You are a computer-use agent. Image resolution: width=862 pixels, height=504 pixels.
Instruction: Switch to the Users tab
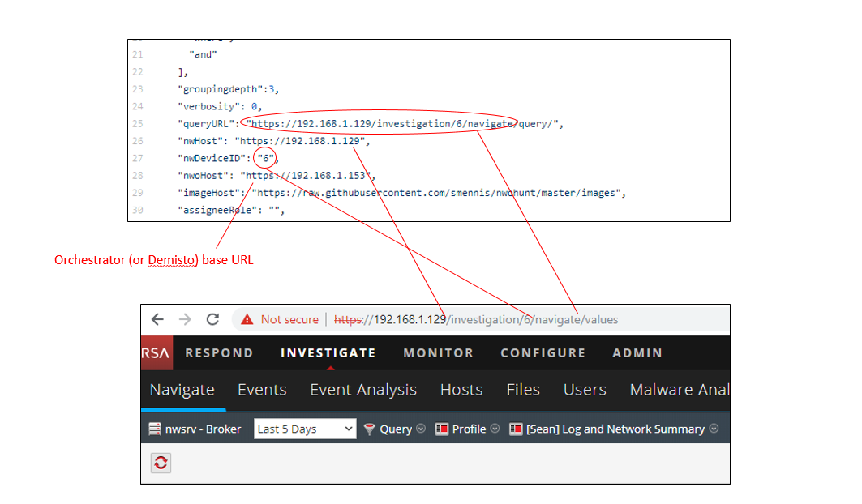coord(585,390)
